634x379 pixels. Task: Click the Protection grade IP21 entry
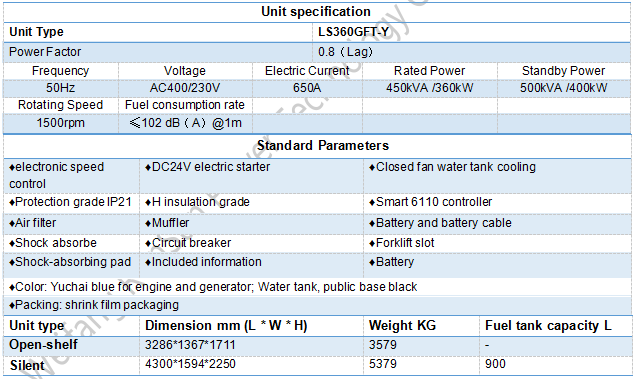pyautogui.click(x=70, y=202)
